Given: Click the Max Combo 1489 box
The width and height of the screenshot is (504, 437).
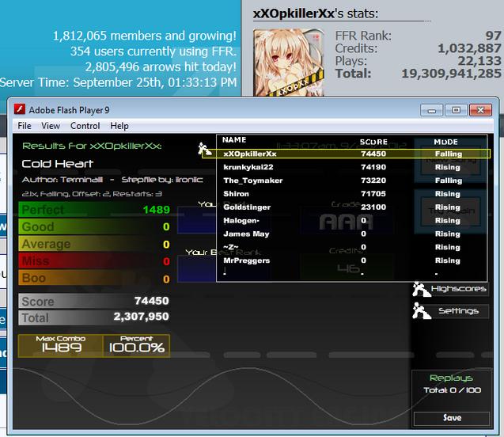Looking at the screenshot, I should point(61,346).
